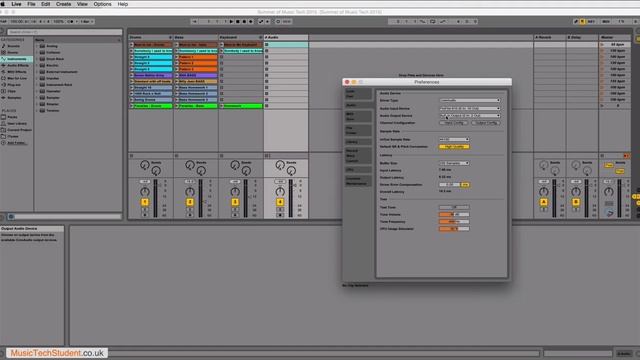This screenshot has height=360, width=640.
Task: Open the Apple menu icon
Action: click(3, 4)
